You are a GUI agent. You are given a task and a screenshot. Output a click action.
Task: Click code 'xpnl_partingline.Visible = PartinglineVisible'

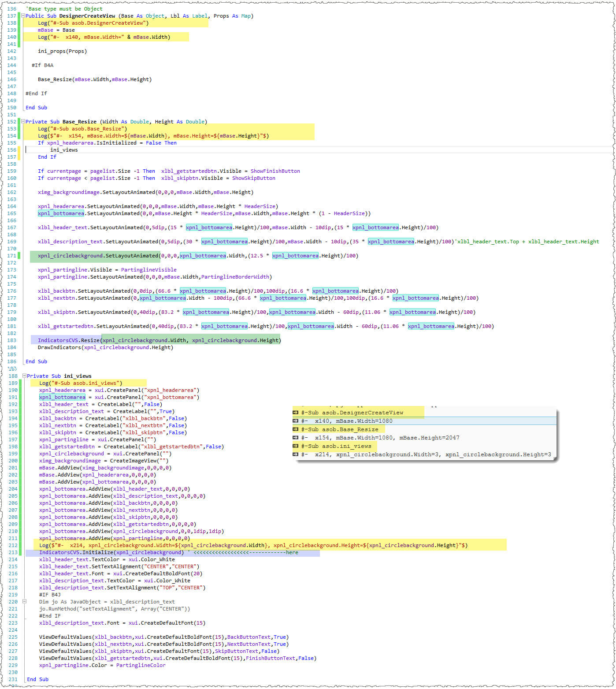[x=107, y=270]
